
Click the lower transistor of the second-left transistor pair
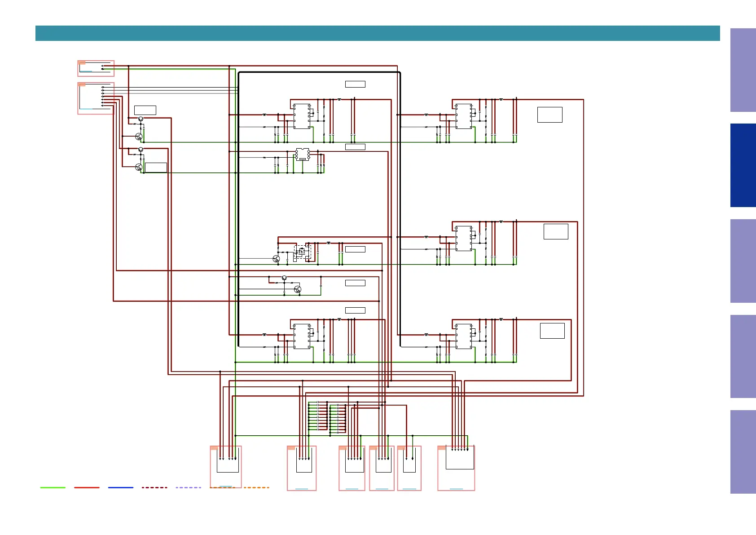tap(139, 167)
